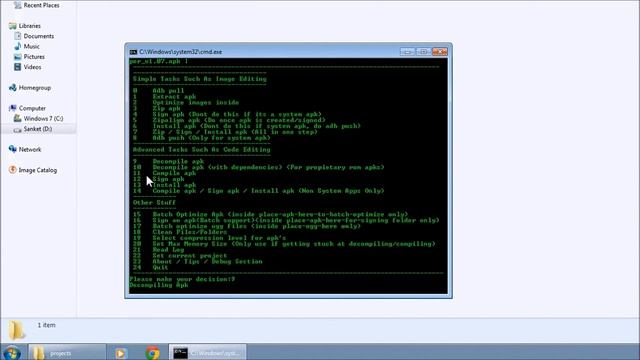Click the Libraries icon in the sidebar
Screen dimensions: 640x360
point(13,26)
